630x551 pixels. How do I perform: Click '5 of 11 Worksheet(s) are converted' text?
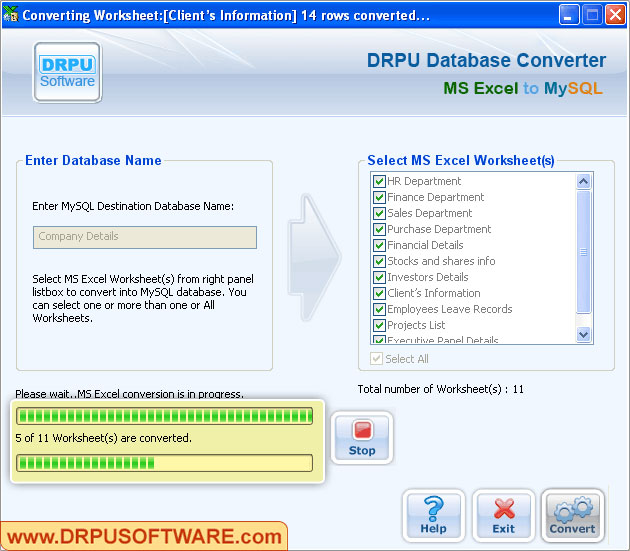point(103,438)
